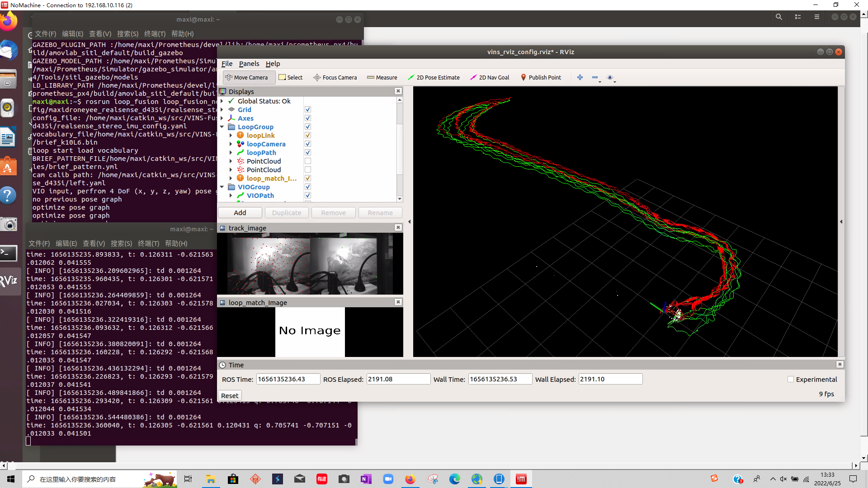Expand the loopCamera display entry
The height and width of the screenshot is (488, 868).
(231, 144)
